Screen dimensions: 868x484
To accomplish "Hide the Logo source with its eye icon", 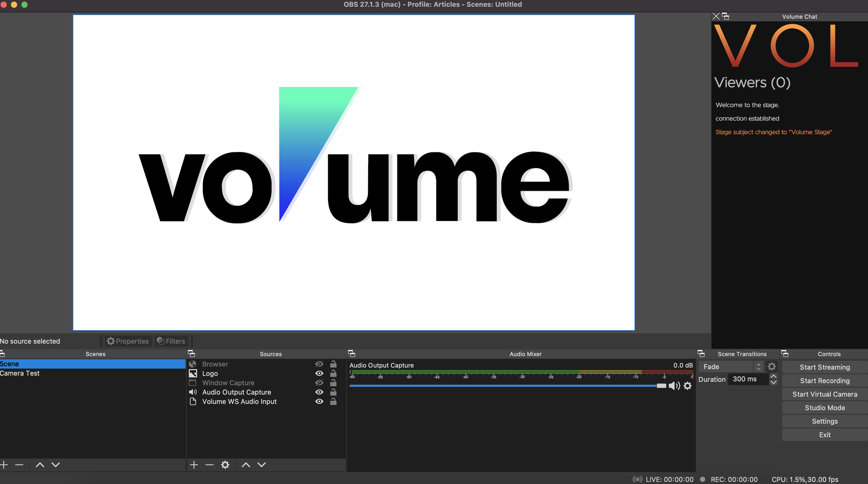I will coord(319,373).
